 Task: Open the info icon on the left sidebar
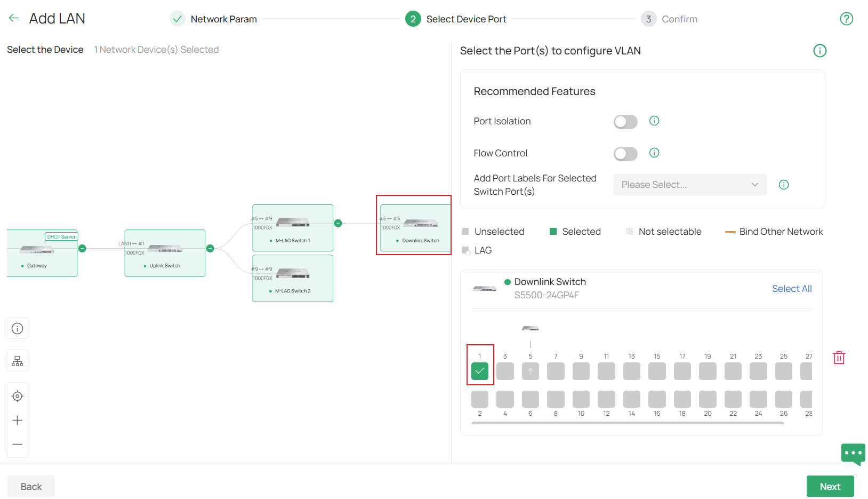(18, 328)
